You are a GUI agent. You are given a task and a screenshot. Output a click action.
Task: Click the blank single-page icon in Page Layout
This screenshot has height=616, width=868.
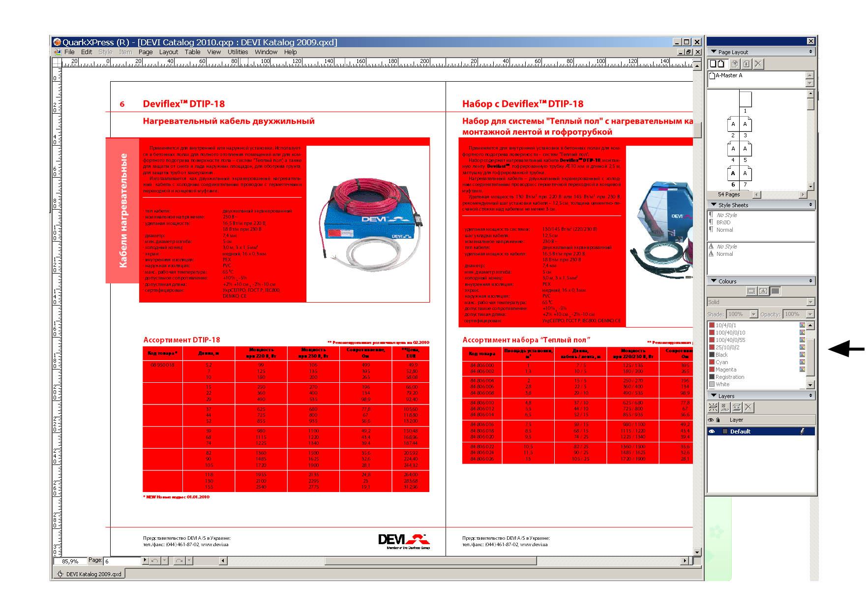(x=712, y=63)
